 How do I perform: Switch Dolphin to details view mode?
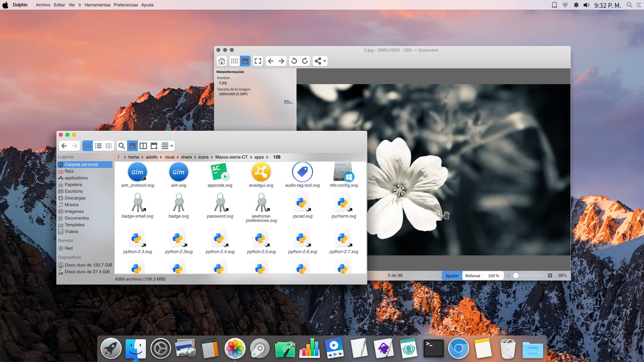pos(109,146)
